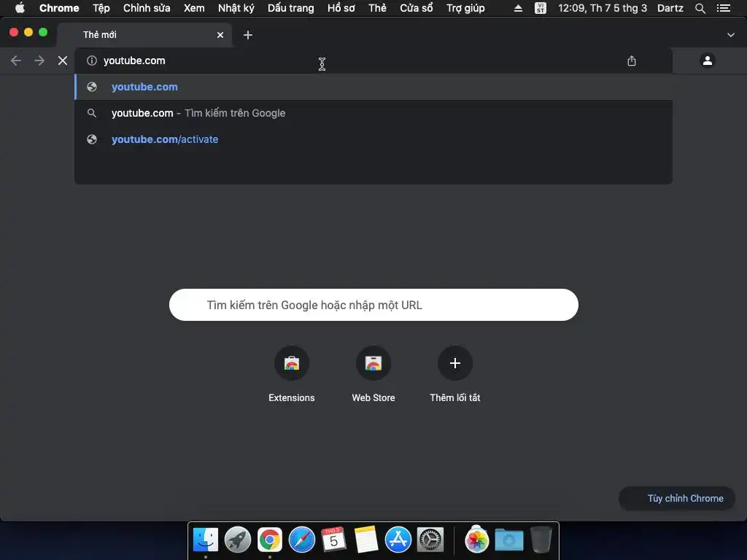This screenshot has width=747, height=560.
Task: Click the eject icon in menu bar
Action: coord(518,8)
